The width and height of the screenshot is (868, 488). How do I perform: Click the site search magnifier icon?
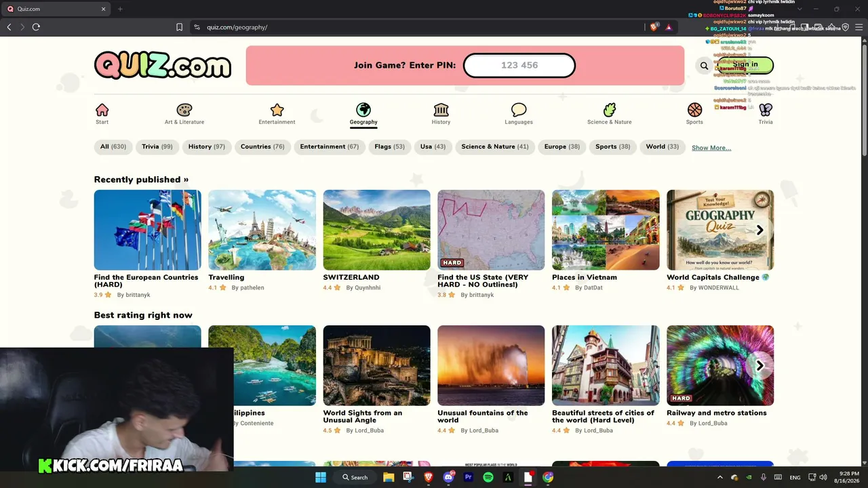point(704,66)
